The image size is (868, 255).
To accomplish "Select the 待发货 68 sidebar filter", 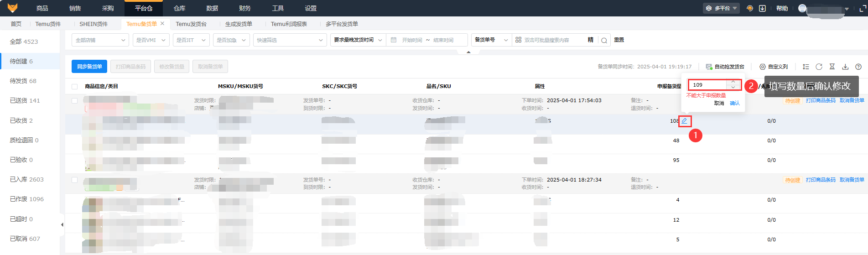I will pos(30,81).
